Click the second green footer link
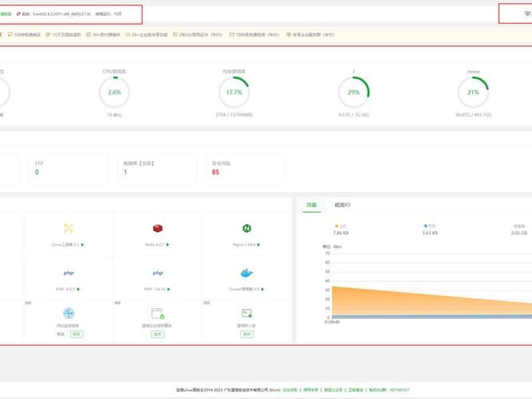532x399 pixels. [x=311, y=390]
